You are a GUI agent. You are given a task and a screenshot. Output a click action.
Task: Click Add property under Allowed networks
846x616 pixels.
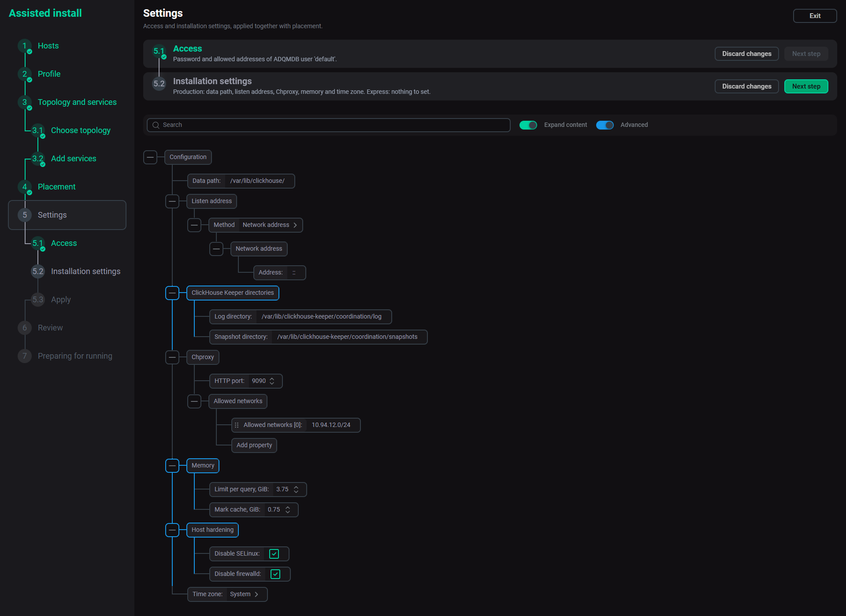click(254, 445)
